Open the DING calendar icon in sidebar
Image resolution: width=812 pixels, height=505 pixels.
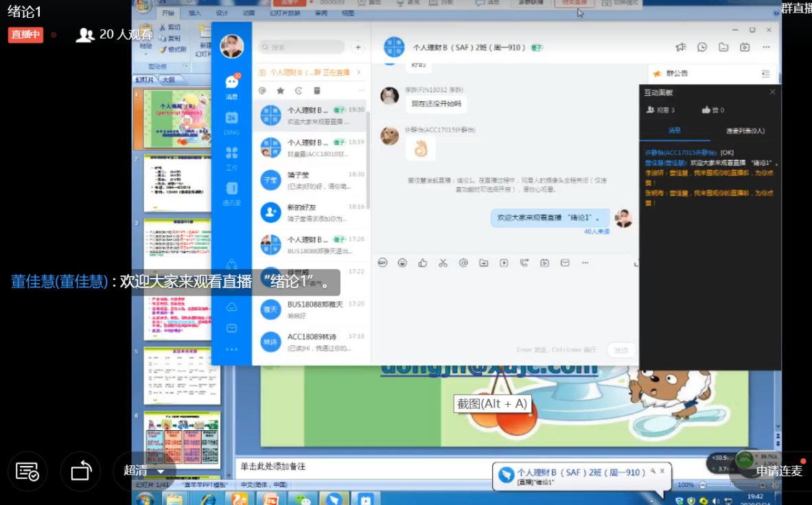click(x=231, y=121)
